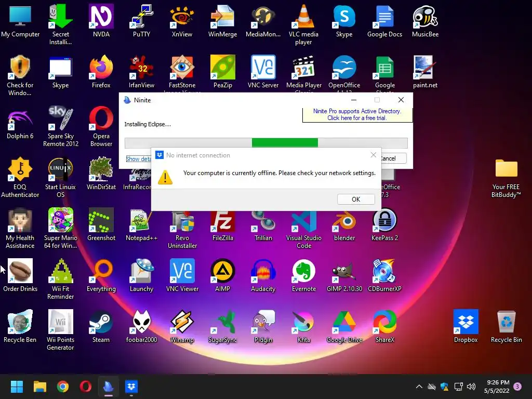Select the Super Mario 64 desktop icon

click(x=60, y=229)
